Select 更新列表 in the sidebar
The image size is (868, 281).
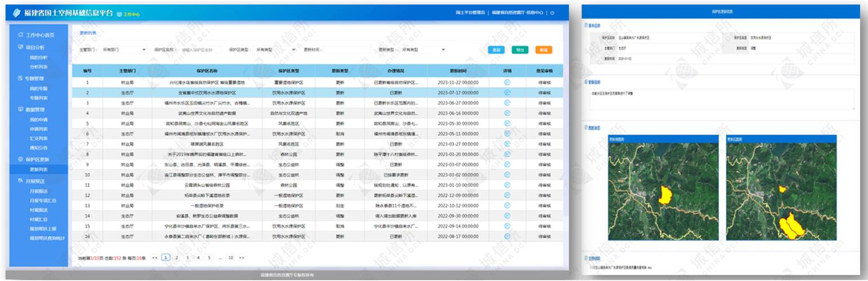[x=39, y=169]
